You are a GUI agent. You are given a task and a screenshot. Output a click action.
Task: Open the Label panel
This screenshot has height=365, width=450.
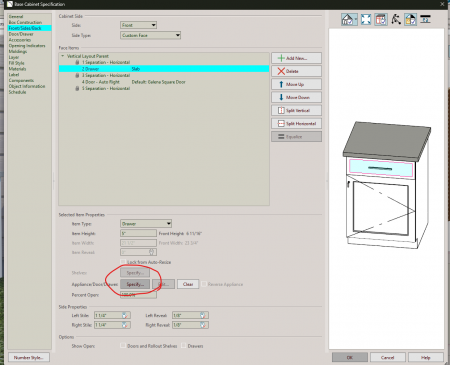[14, 75]
